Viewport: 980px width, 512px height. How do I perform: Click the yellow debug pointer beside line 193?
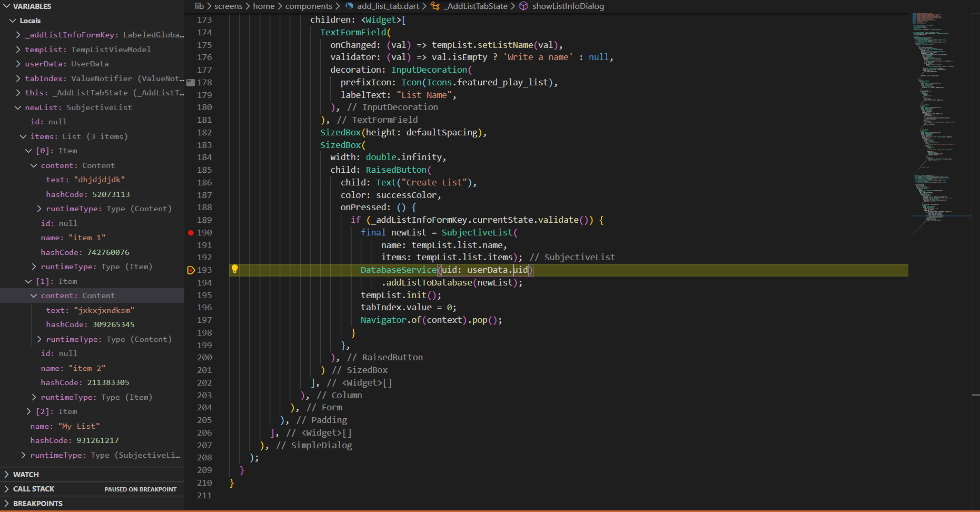tap(191, 270)
